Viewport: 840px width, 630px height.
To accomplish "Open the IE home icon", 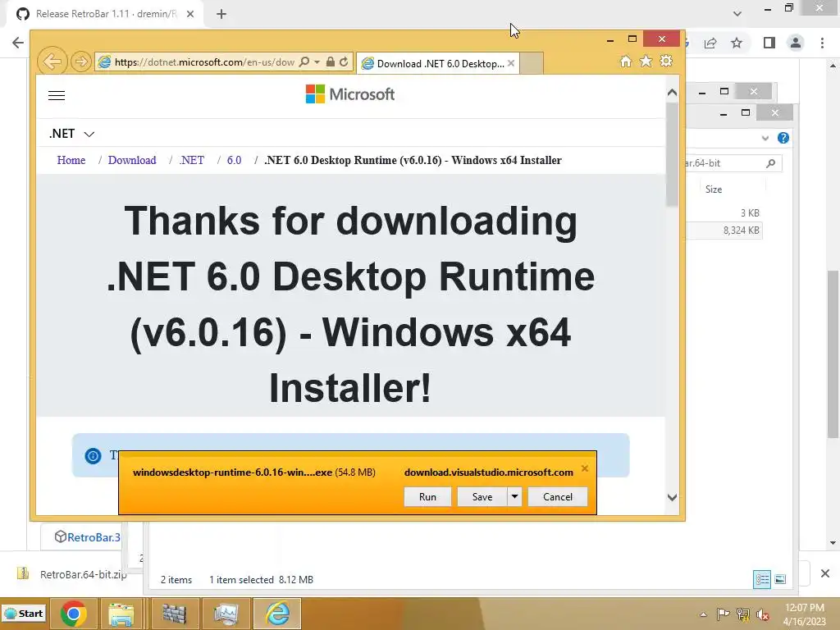I will pos(625,61).
